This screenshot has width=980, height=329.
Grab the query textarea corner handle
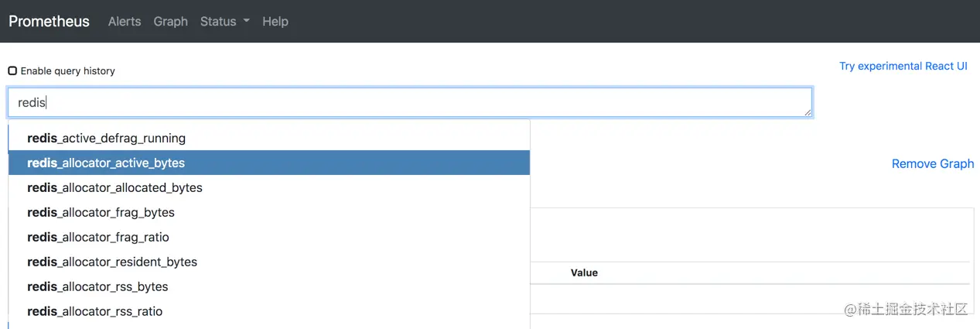808,113
